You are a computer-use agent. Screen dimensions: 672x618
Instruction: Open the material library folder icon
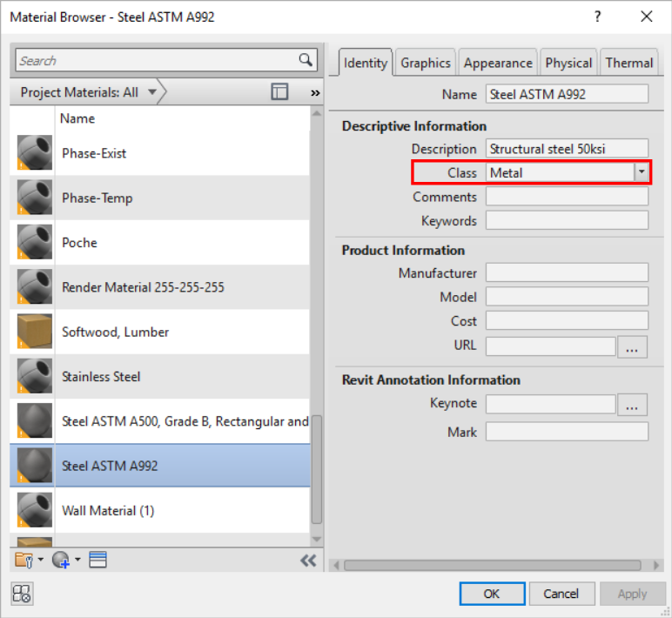[x=24, y=561]
